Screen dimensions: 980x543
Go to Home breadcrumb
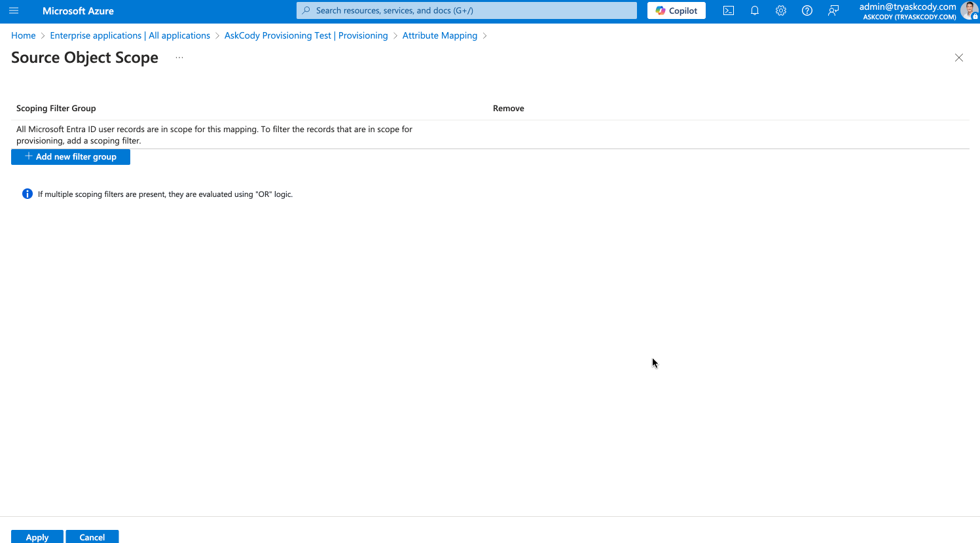(24, 35)
